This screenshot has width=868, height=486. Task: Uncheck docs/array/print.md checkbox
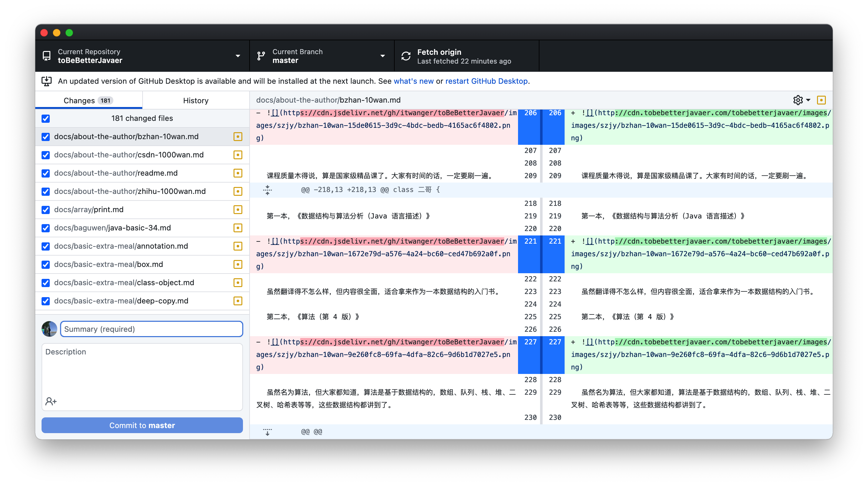pos(46,210)
